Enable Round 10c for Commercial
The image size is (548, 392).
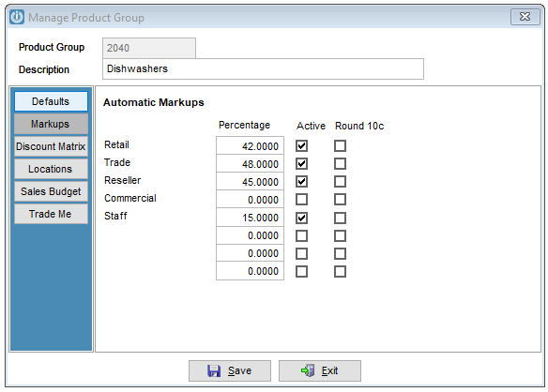click(x=340, y=200)
